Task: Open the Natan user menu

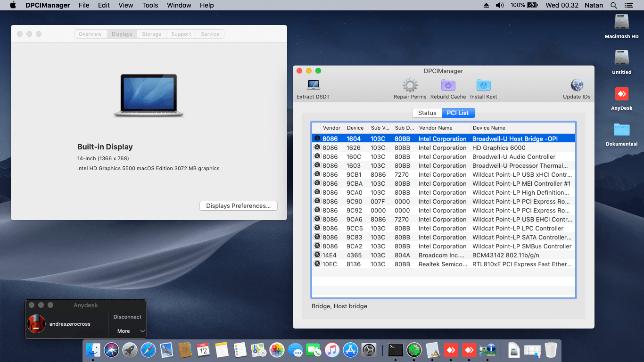Action: coord(593,5)
